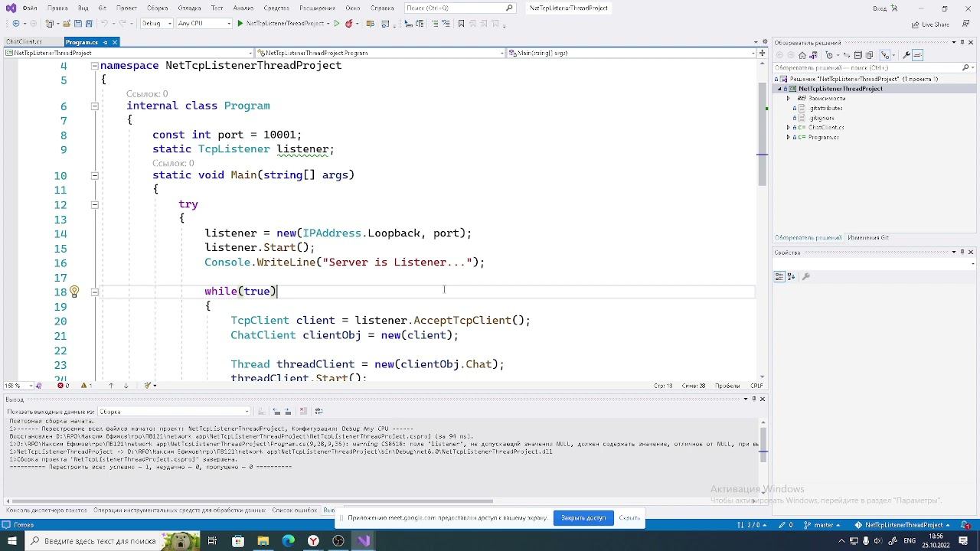Expand the ChatClient.cs tree node
The image size is (980, 551).
coord(789,128)
